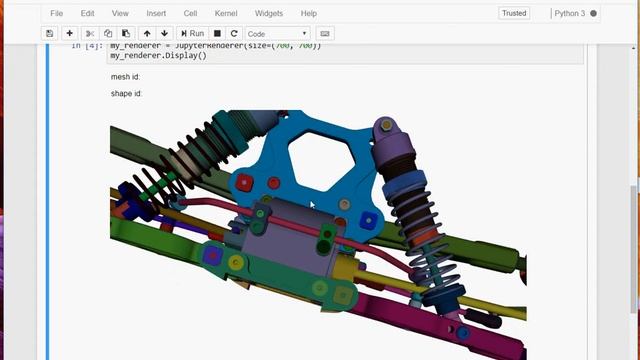Click the 'shape id:' output label
This screenshot has width=640, height=360.
(126, 93)
